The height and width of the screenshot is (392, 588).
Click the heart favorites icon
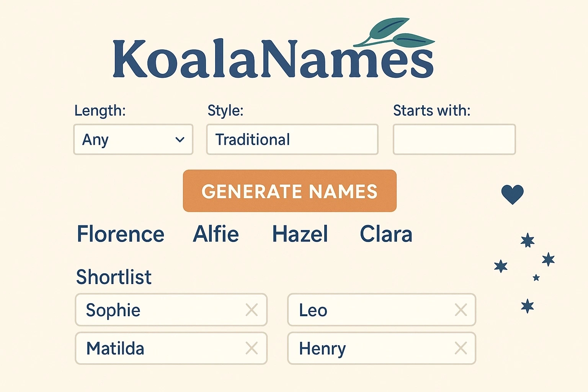click(x=513, y=194)
